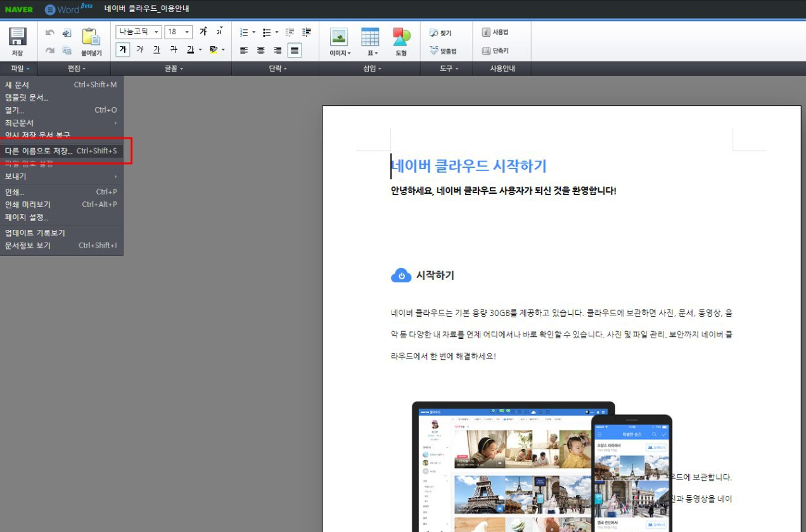Click the Undo arrow icon
The width and height of the screenshot is (806, 532).
(50, 33)
